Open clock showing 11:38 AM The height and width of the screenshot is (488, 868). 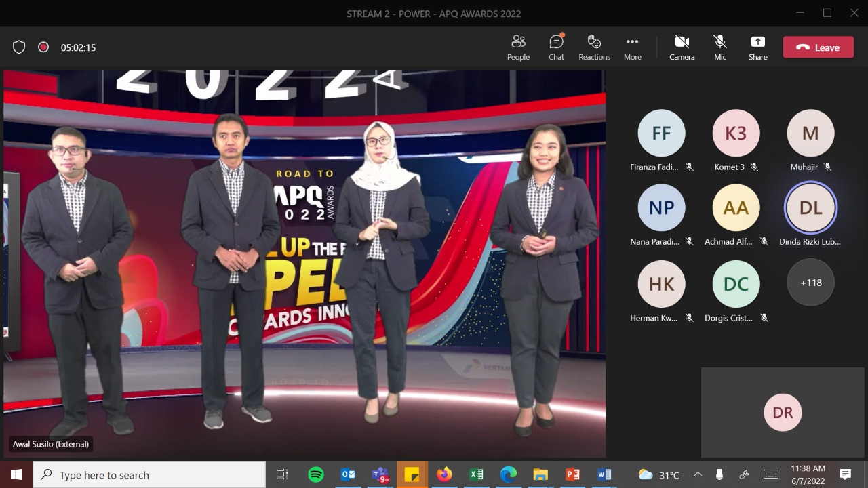[x=808, y=474]
